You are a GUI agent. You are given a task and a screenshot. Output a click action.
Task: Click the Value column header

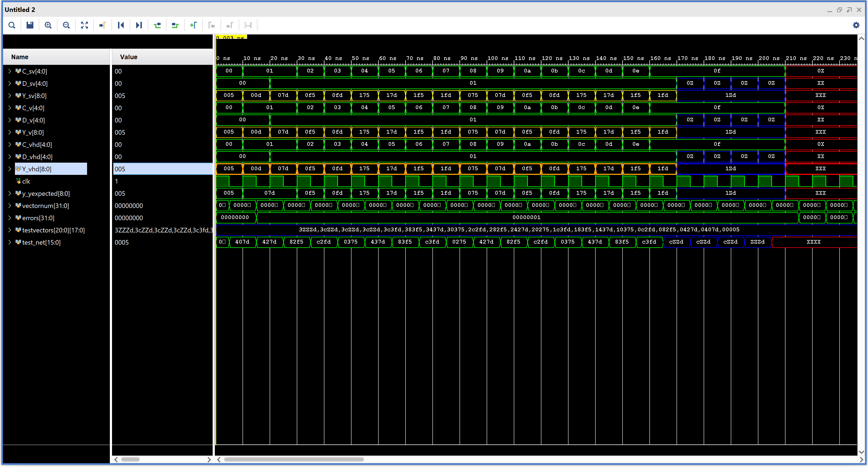(x=129, y=57)
